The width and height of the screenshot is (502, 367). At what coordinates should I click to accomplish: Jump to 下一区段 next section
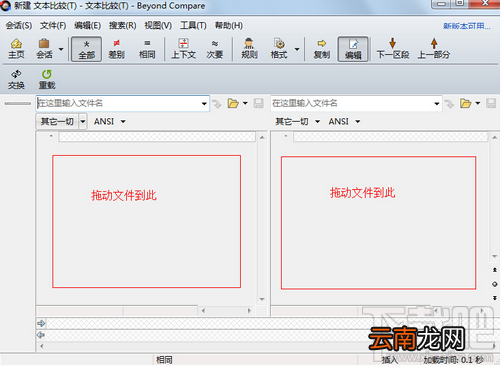[x=393, y=49]
